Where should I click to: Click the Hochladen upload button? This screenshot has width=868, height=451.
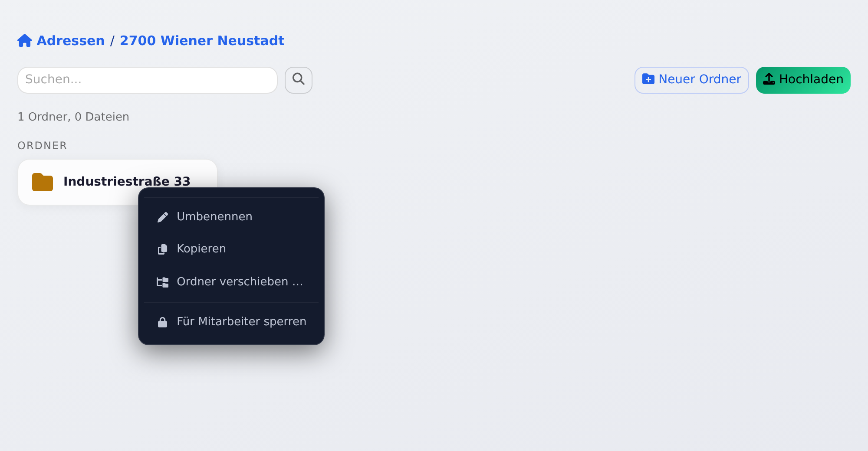click(x=803, y=80)
